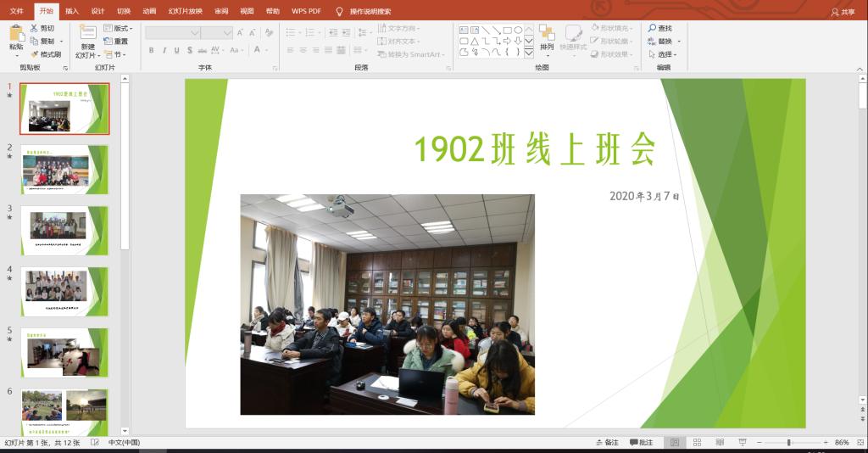
Task: Click the zoom slider in status bar
Action: (788, 442)
